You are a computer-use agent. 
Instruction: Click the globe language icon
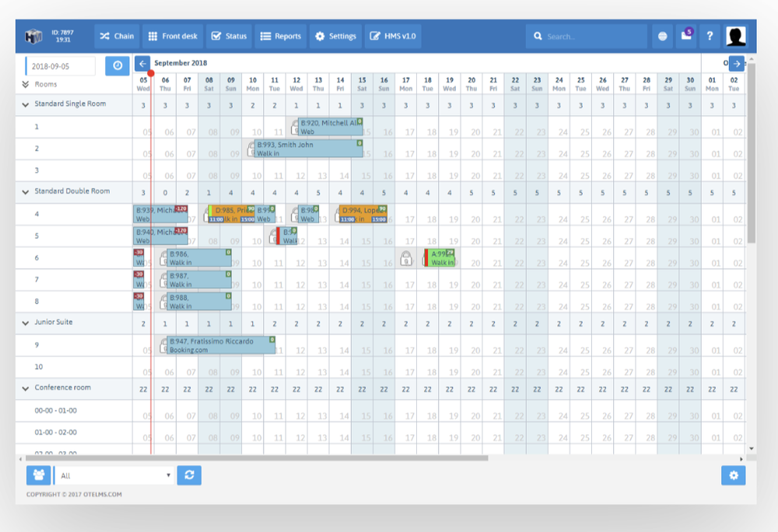pyautogui.click(x=662, y=37)
